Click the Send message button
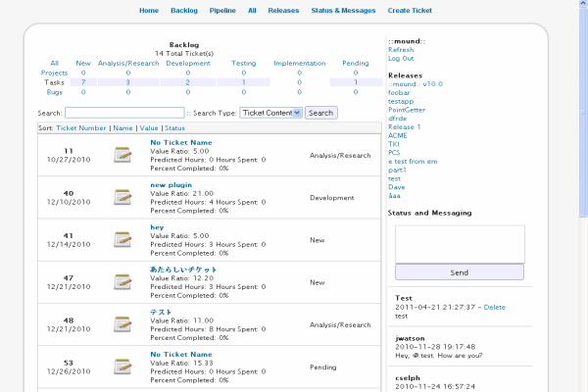 [x=460, y=272]
